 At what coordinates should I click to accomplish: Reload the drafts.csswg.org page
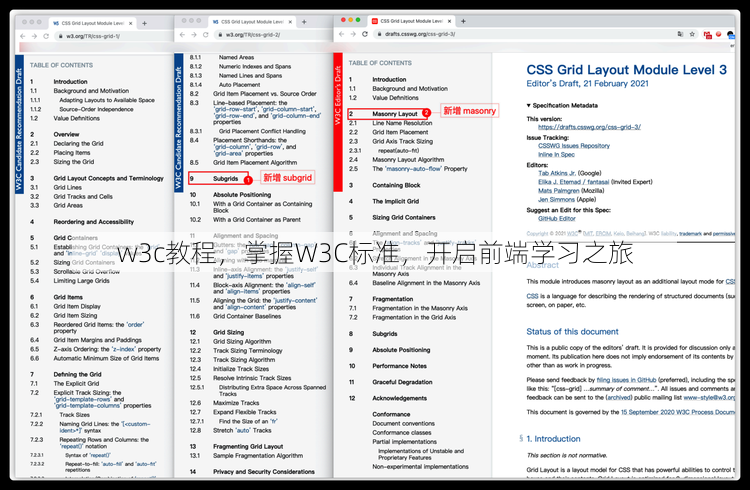pos(364,34)
